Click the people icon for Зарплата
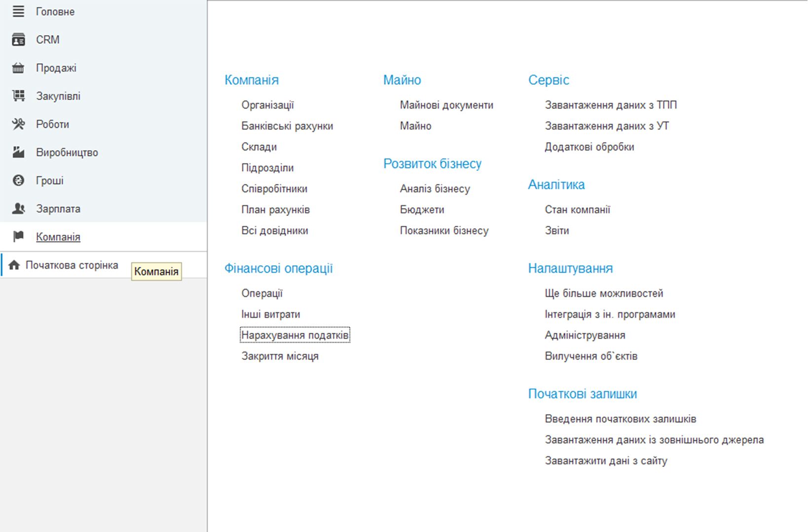 (18, 209)
